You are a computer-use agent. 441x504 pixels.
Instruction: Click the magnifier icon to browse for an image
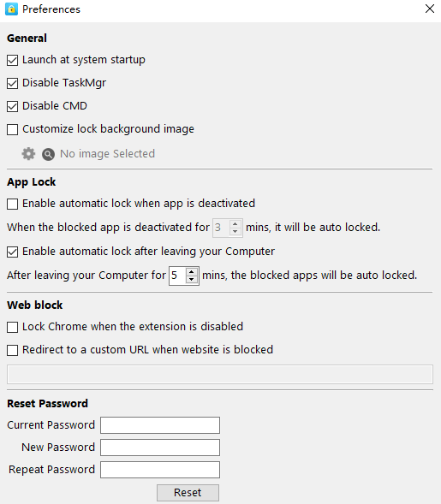[x=48, y=155]
